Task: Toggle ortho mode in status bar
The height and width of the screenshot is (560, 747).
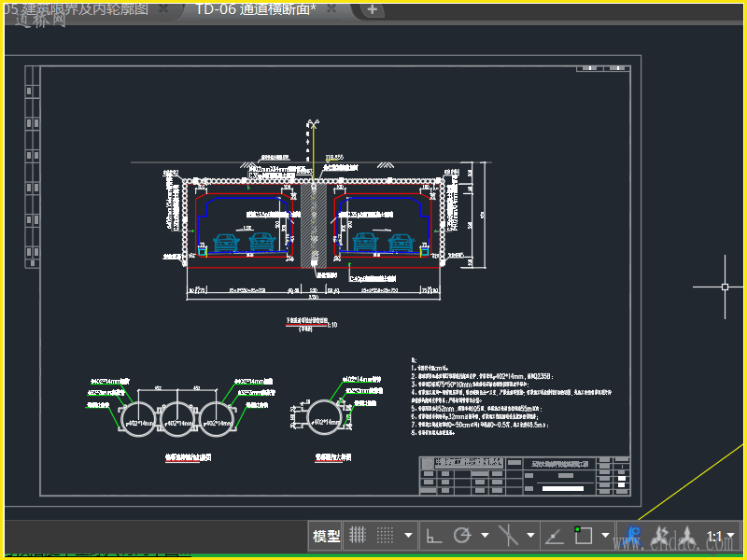Action: point(434,536)
